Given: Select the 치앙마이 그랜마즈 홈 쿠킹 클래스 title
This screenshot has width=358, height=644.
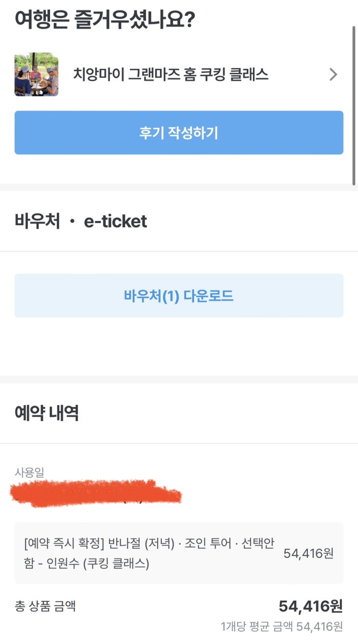Looking at the screenshot, I should (x=171, y=75).
